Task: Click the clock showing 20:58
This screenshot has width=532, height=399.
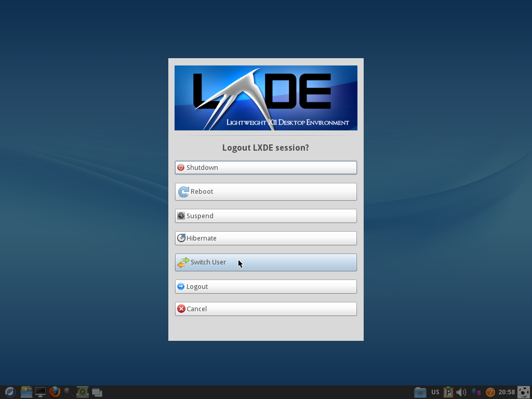Action: (x=507, y=392)
